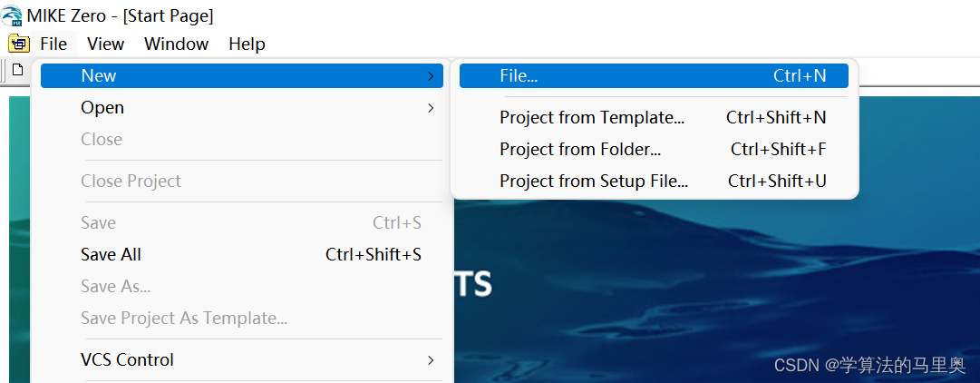Click the Start Page document icon in menu bar
The image size is (980, 383).
pyautogui.click(x=18, y=44)
